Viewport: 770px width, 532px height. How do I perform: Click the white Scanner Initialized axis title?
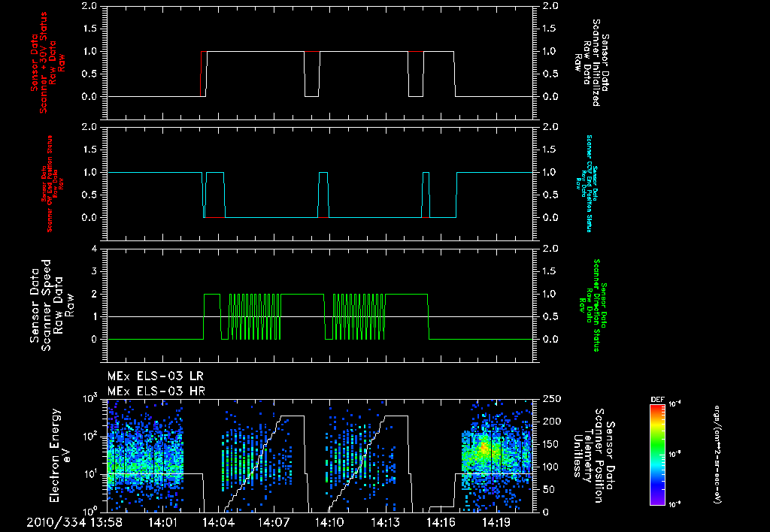[591, 63]
